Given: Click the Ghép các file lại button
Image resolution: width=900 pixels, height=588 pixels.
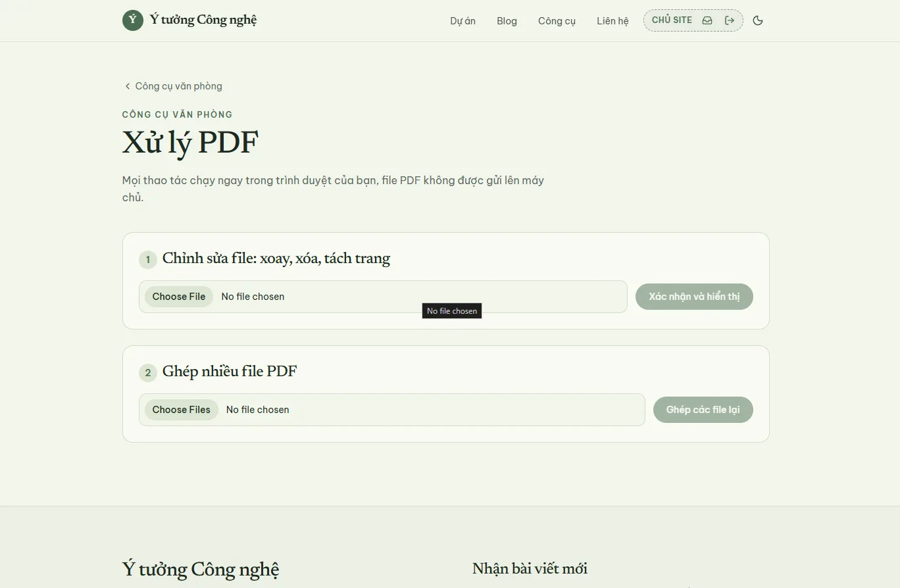Looking at the screenshot, I should point(703,410).
